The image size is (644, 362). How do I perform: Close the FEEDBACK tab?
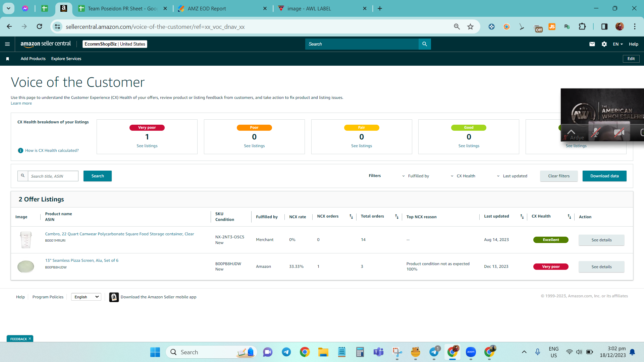tap(30, 339)
